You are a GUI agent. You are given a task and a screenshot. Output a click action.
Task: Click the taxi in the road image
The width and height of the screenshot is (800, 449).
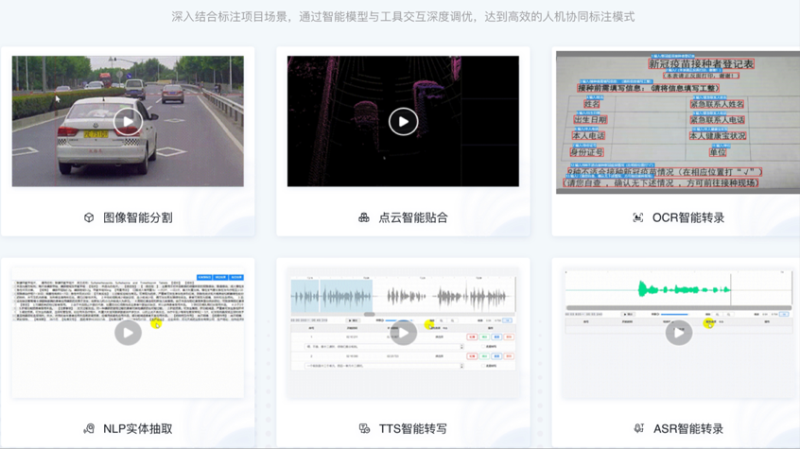pos(106,135)
